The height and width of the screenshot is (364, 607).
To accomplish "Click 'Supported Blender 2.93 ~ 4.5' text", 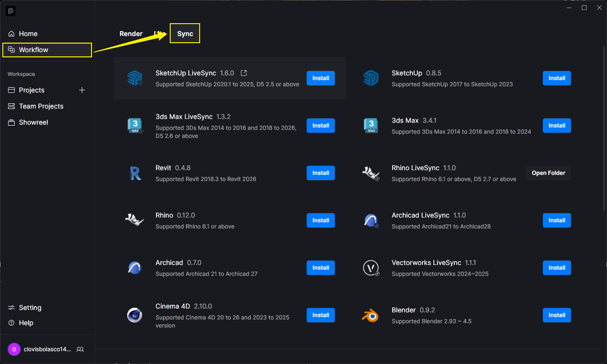I will coord(432,321).
